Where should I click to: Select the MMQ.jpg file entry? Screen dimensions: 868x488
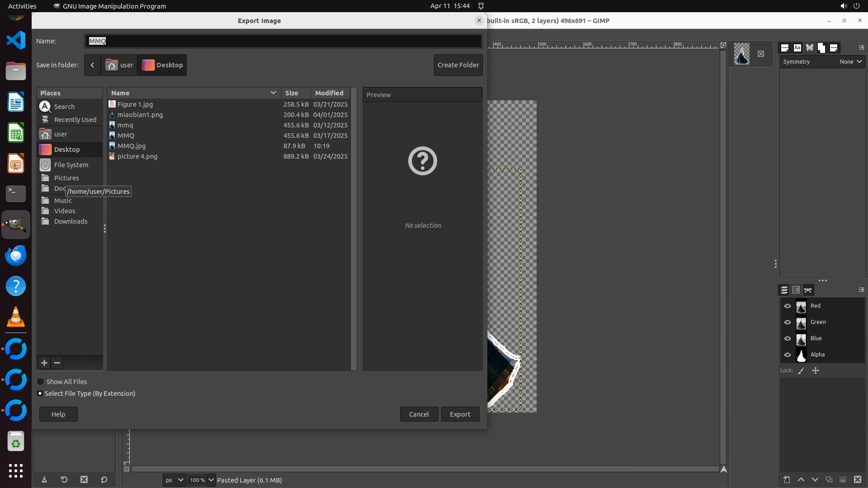[x=132, y=146]
